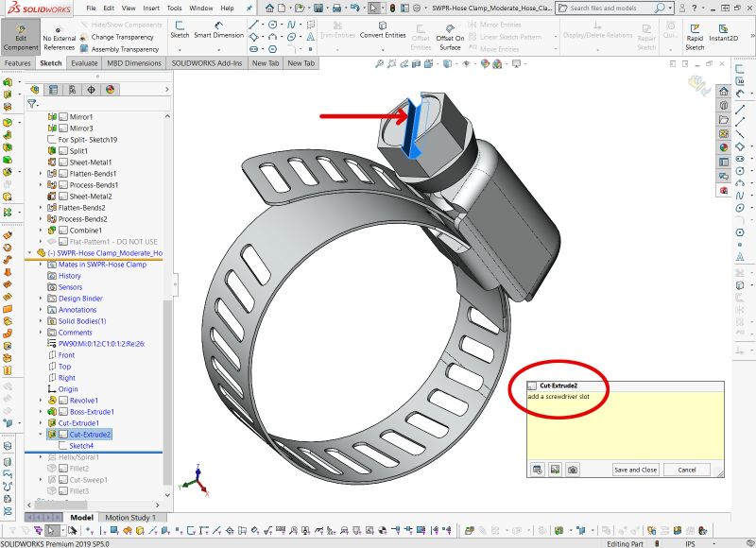The height and width of the screenshot is (548, 756).
Task: Collapse the SWPR-Hose Clamp component node
Action: pyautogui.click(x=30, y=253)
